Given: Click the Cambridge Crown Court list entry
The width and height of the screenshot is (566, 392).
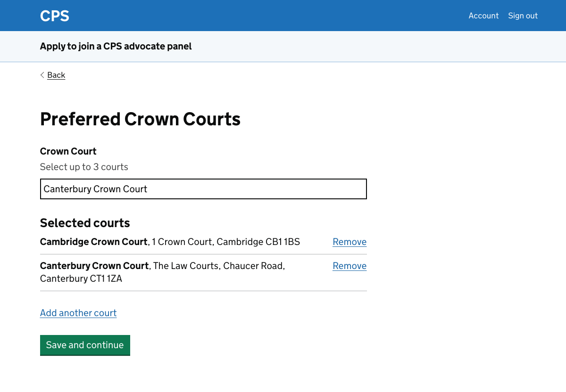Looking at the screenshot, I should tap(170, 242).
